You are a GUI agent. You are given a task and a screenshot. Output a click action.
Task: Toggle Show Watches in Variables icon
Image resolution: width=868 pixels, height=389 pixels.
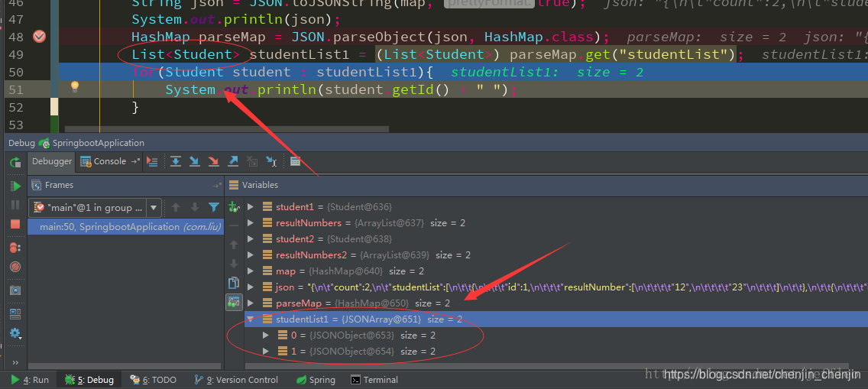click(234, 302)
